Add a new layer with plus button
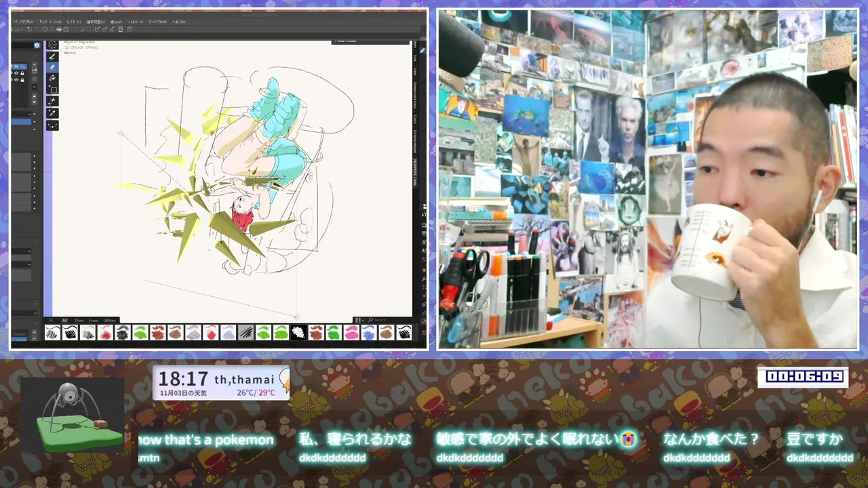The width and height of the screenshot is (868, 488). (35, 64)
